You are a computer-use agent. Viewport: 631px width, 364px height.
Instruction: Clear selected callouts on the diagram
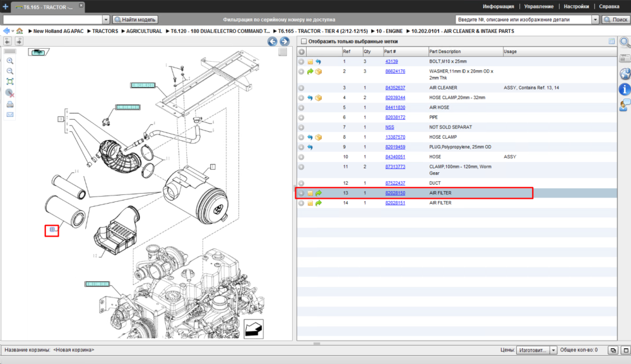(x=10, y=93)
